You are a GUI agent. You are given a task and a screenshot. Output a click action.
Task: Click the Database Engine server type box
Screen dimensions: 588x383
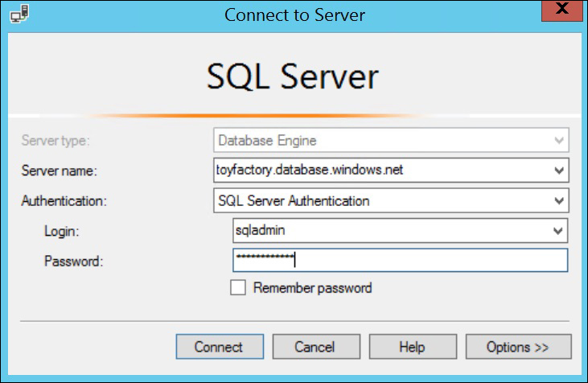pyautogui.click(x=391, y=140)
